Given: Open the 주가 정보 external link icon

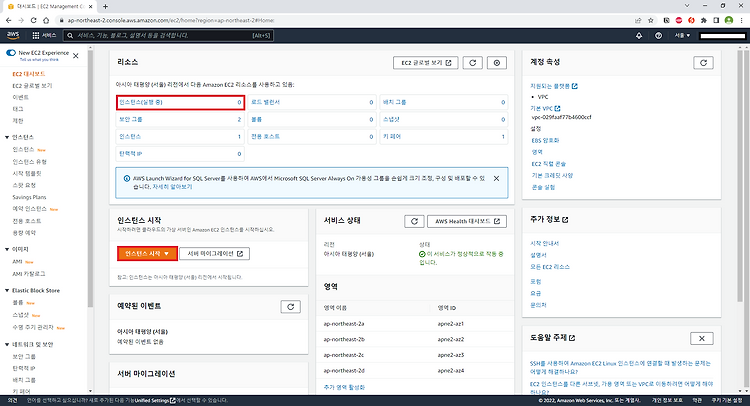Looking at the screenshot, I should click(565, 219).
